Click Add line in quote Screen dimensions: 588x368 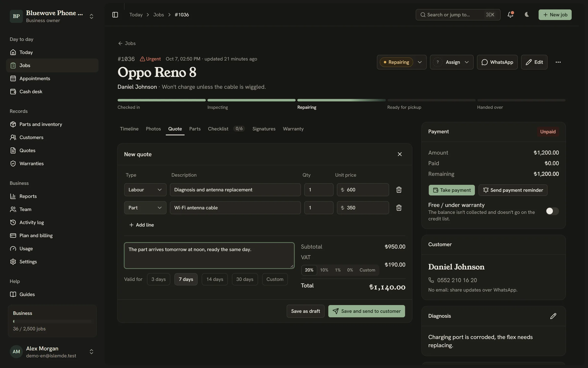click(141, 225)
